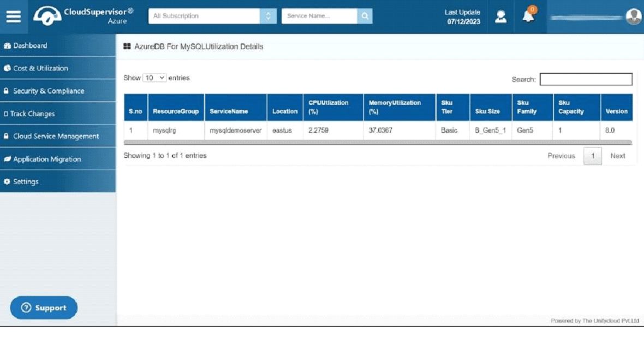Open Settings in the sidebar
The image size is (644, 354).
(x=57, y=181)
